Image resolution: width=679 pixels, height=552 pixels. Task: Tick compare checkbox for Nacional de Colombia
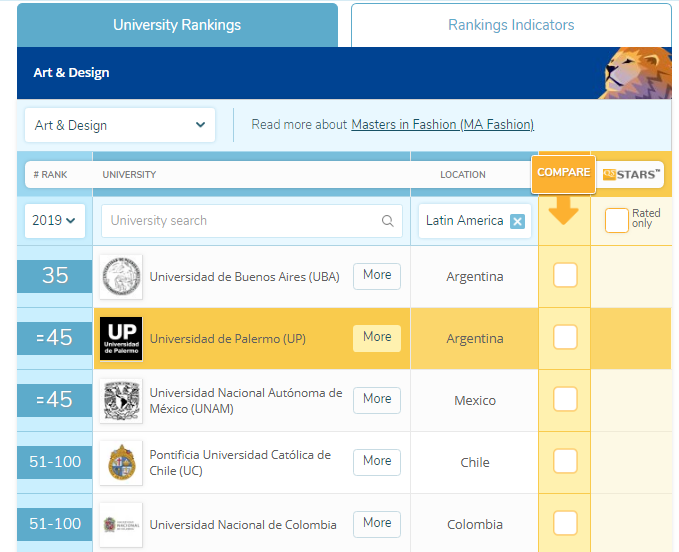[565, 523]
